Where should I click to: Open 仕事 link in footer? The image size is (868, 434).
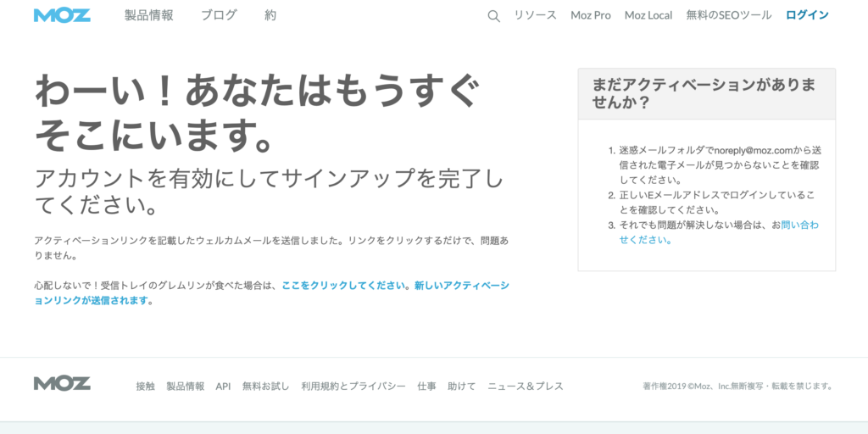click(x=426, y=387)
